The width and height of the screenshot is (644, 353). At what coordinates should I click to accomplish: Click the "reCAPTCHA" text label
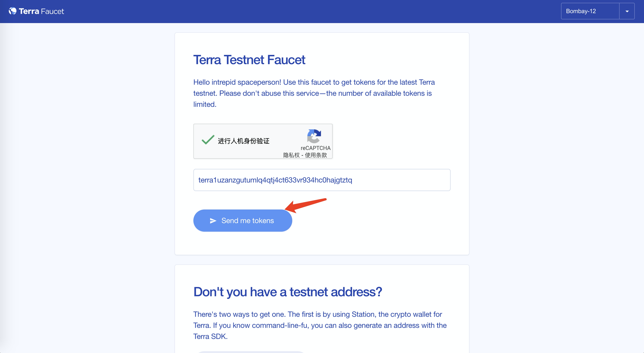tap(315, 148)
